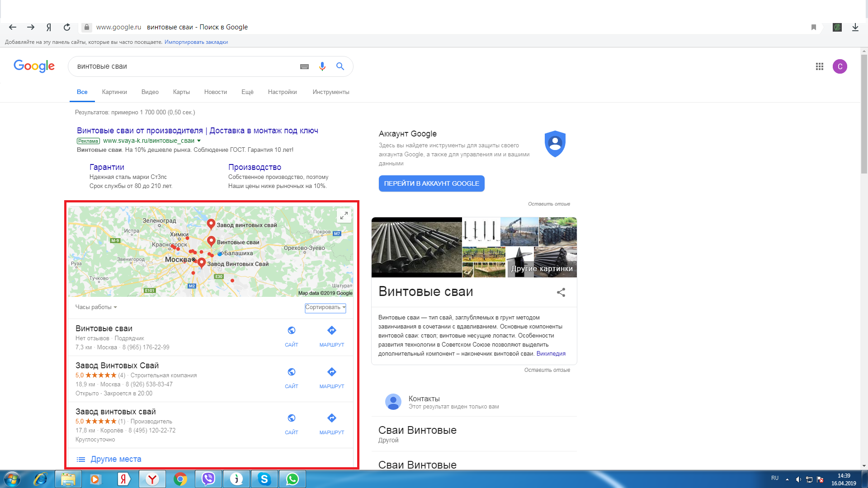
Task: Open the Сортировать dropdown
Action: pos(325,307)
